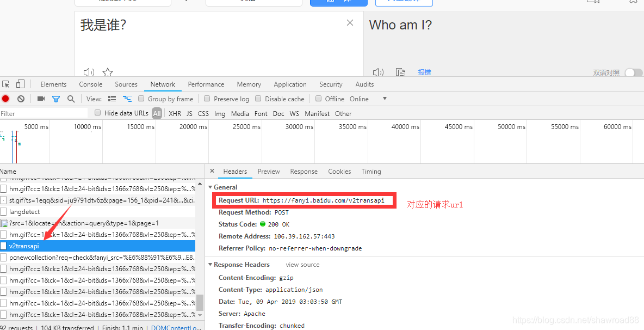Enable Preserve log checkbox
This screenshot has width=644, height=330.
(x=207, y=99)
